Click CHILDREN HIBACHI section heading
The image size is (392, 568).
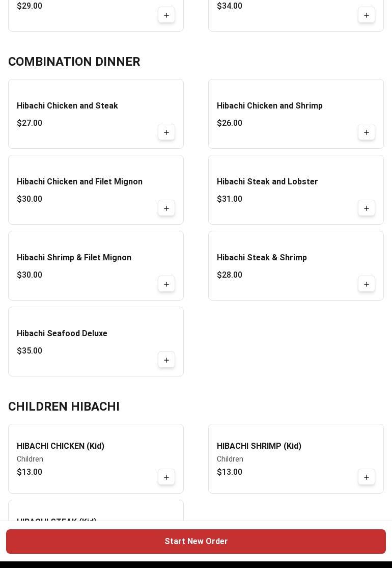pyautogui.click(x=64, y=407)
